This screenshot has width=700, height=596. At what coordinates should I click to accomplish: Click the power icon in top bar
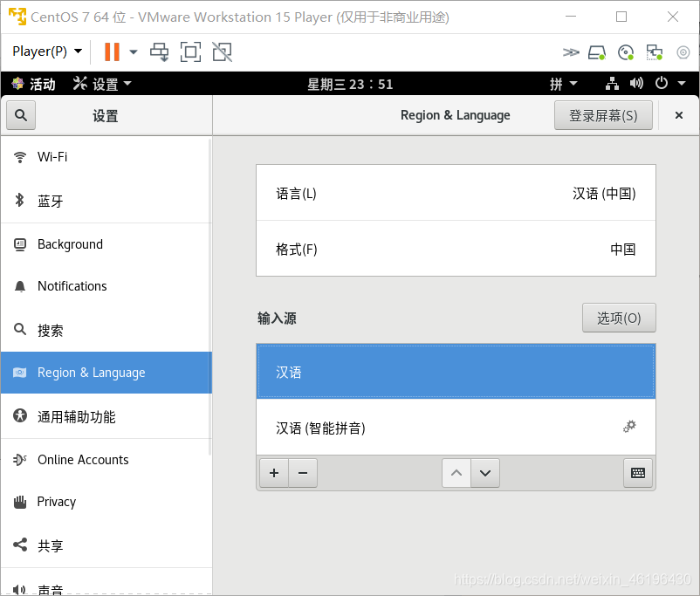(662, 83)
